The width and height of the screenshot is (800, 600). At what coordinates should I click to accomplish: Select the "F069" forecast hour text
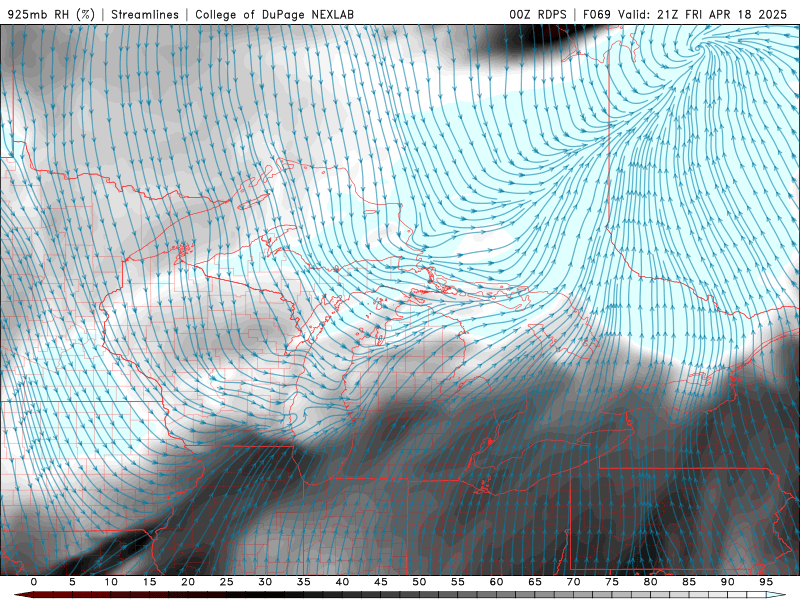[x=596, y=14]
